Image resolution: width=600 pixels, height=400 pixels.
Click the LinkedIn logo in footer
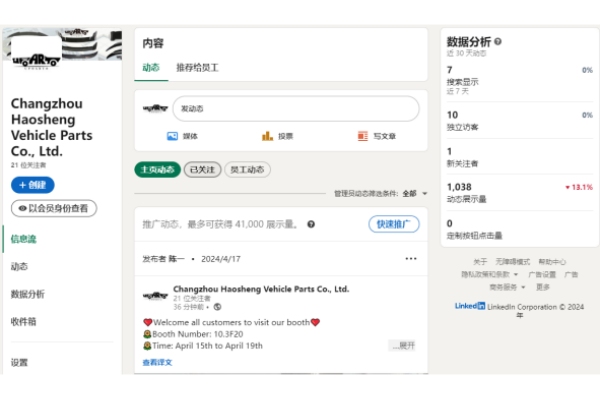[x=470, y=306]
